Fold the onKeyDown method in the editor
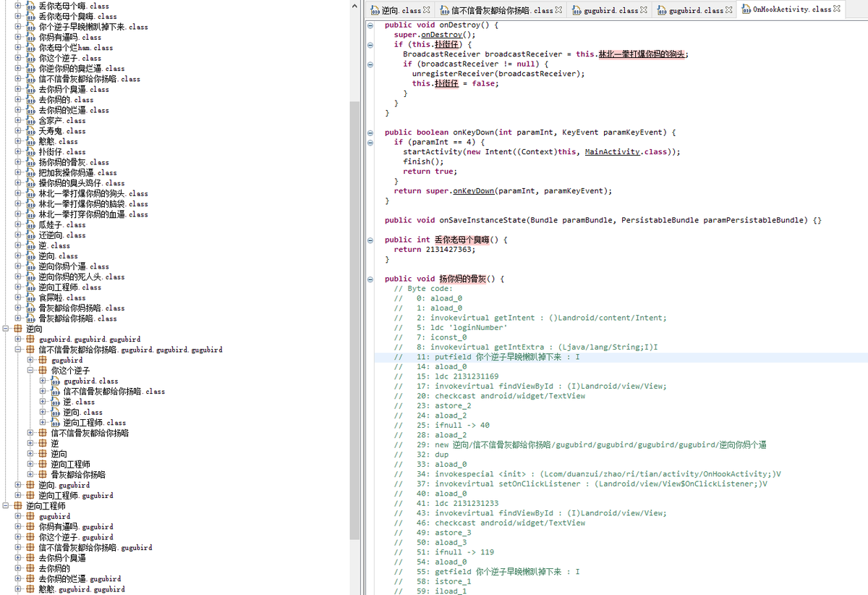868x595 pixels. click(x=370, y=132)
